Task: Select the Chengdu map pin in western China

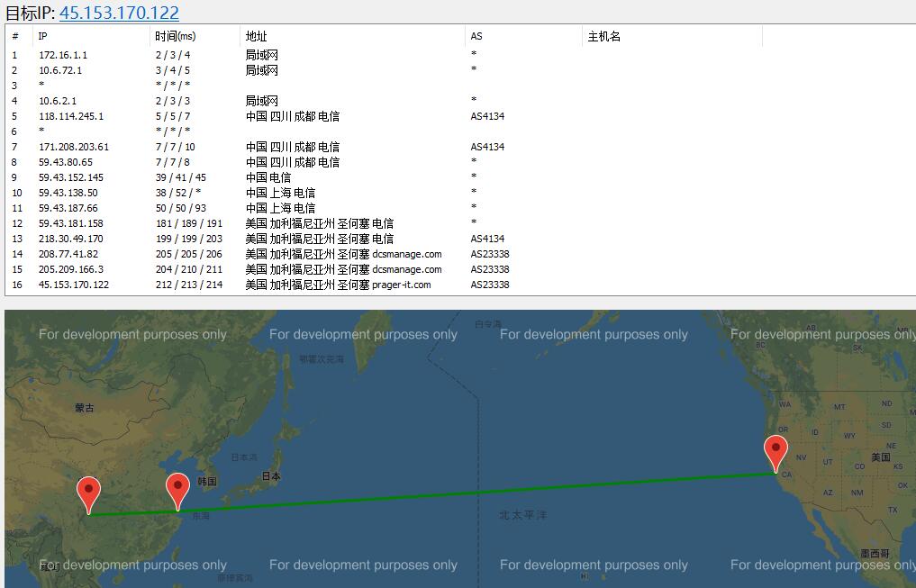Action: click(x=89, y=495)
